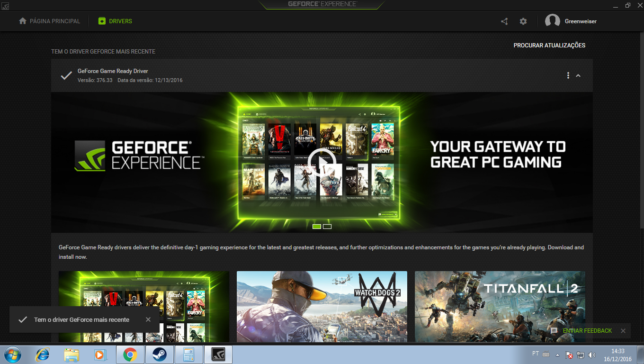Click Enviar Feedback button

(x=587, y=331)
